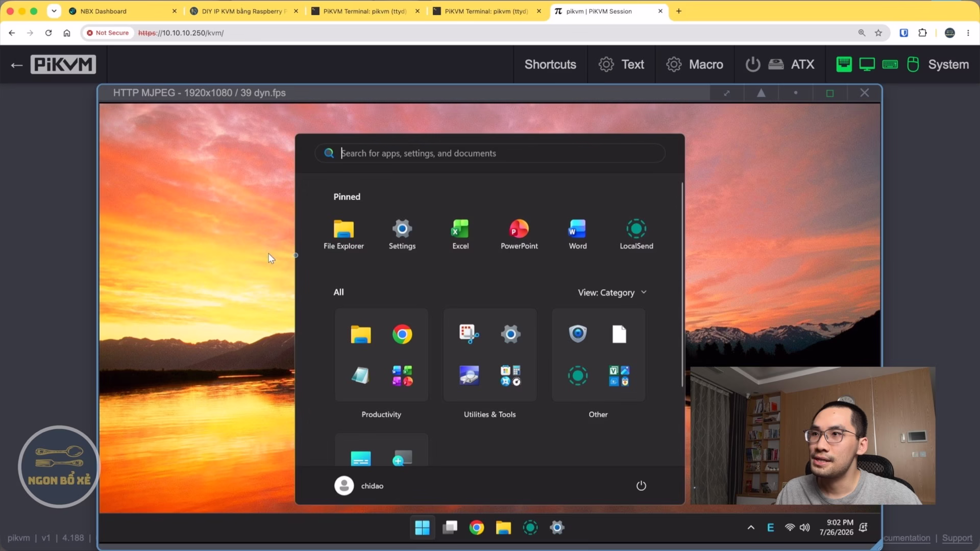Click the Start menu scrollbar
980x551 pixels.
pyautogui.click(x=682, y=285)
